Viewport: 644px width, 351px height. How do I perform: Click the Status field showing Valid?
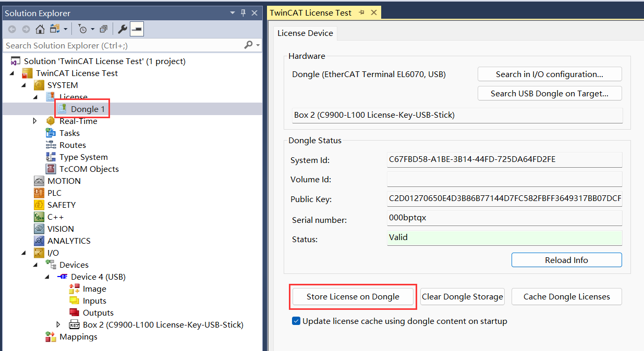pyautogui.click(x=505, y=237)
